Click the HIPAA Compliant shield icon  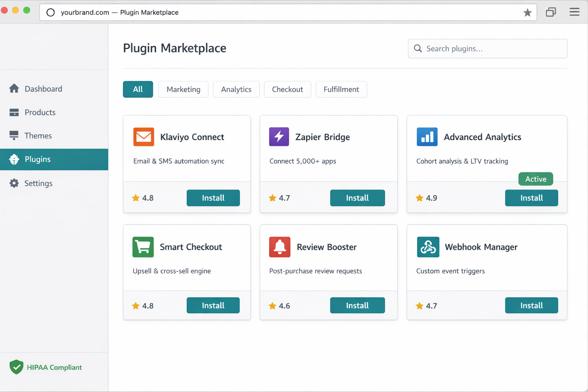pyautogui.click(x=16, y=367)
